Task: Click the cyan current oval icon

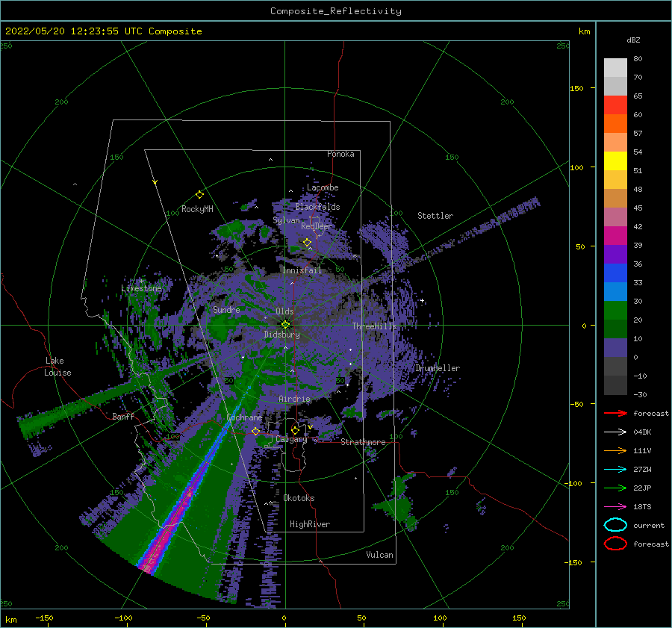Action: (615, 525)
